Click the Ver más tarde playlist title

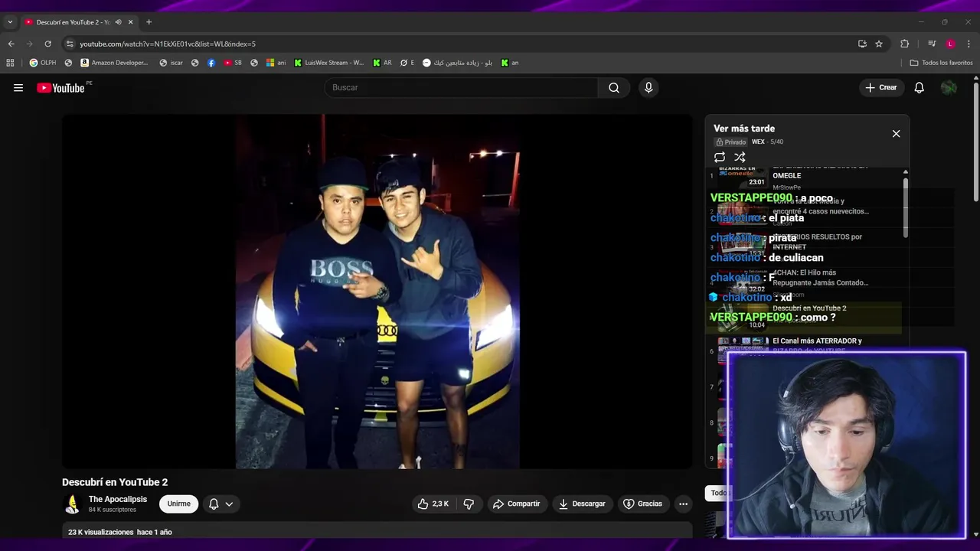pos(744,129)
